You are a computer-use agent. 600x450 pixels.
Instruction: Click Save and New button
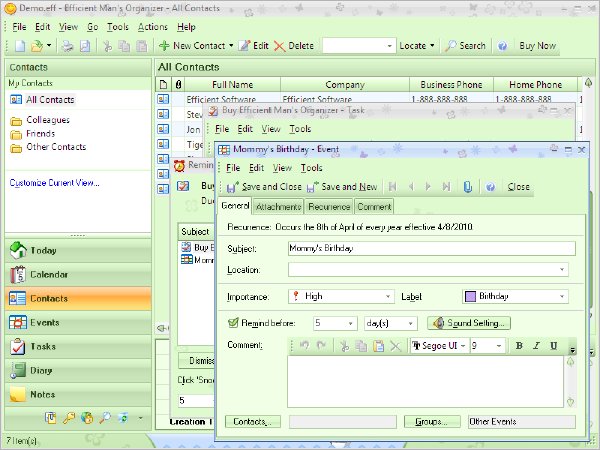[x=342, y=187]
